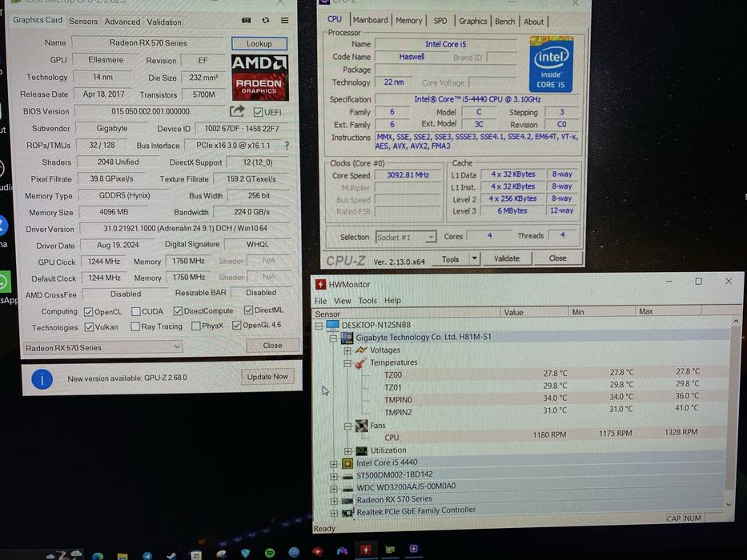747x560 pixels.
Task: Click the Bus Interface question mark
Action: (287, 146)
